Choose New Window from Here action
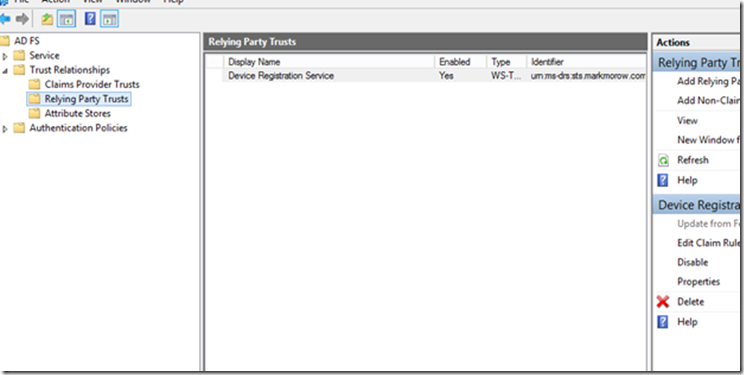Image resolution: width=744 pixels, height=375 pixels. coord(709,140)
